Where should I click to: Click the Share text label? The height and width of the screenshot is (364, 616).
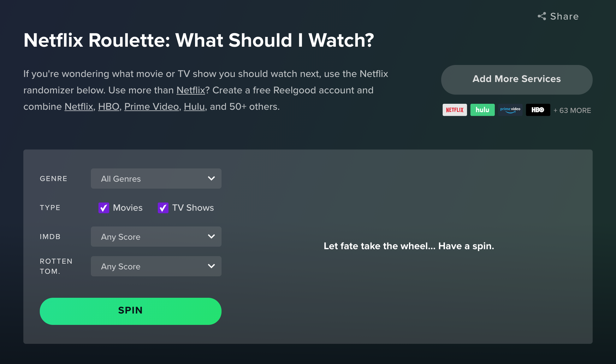coord(564,16)
